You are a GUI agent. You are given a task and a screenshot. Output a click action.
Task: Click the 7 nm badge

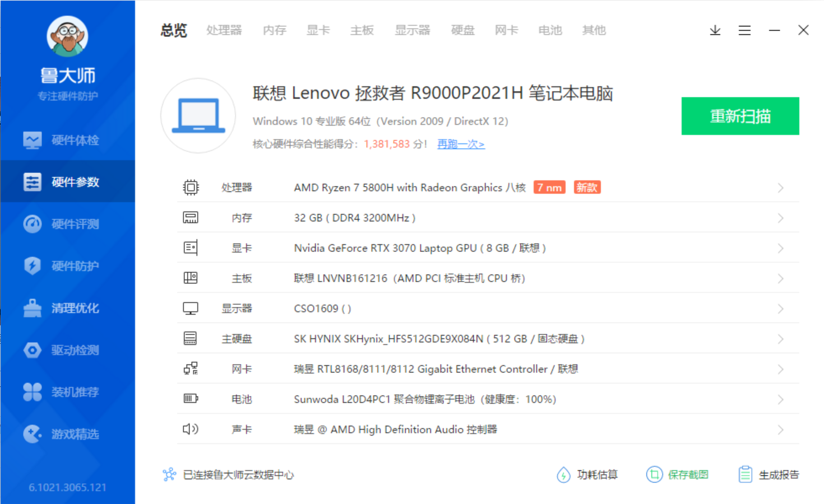(549, 188)
